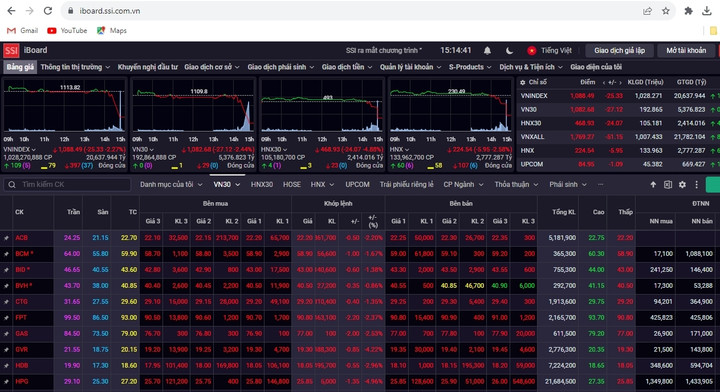Click the Excel export icon
The image size is (720, 392).
click(x=668, y=185)
